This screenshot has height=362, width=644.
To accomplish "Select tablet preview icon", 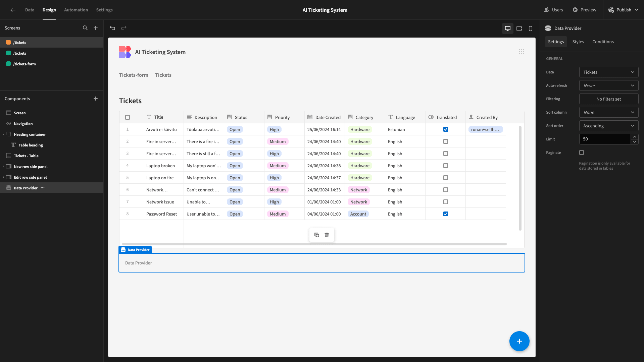I will point(519,28).
